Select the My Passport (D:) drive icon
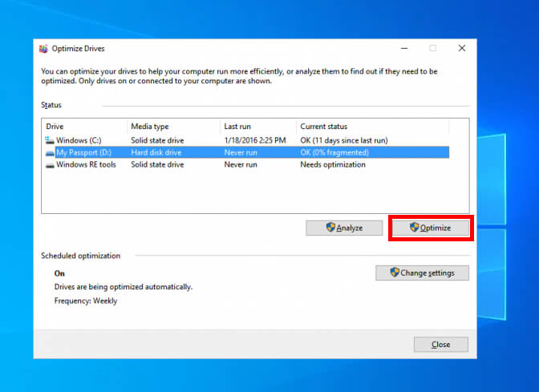The width and height of the screenshot is (539, 392). point(50,152)
